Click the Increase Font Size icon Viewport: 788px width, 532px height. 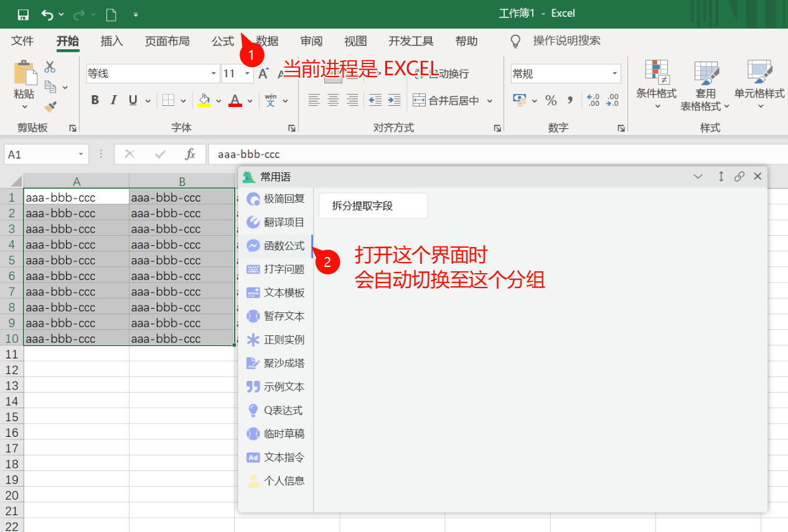pyautogui.click(x=264, y=73)
